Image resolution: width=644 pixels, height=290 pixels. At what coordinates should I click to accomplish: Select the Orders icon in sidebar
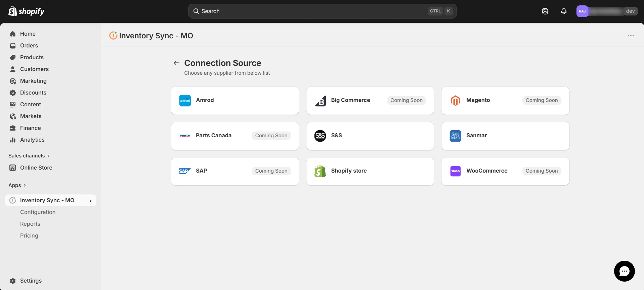click(12, 45)
